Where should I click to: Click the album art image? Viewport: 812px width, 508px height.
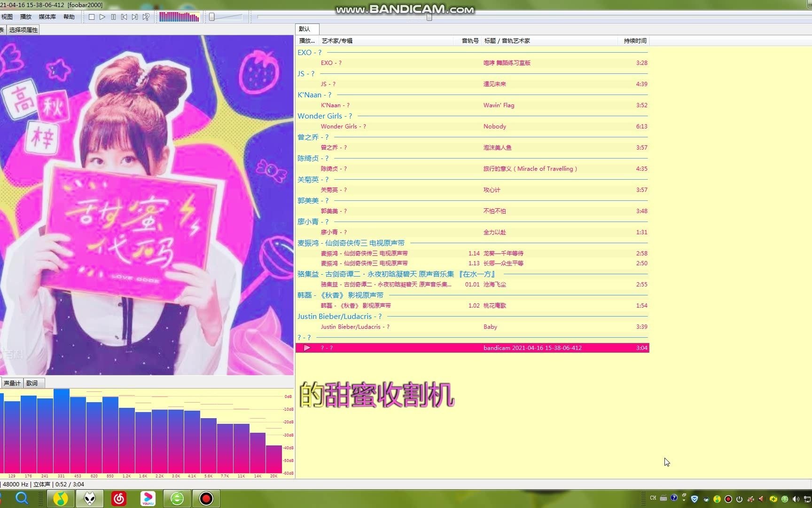pyautogui.click(x=147, y=205)
